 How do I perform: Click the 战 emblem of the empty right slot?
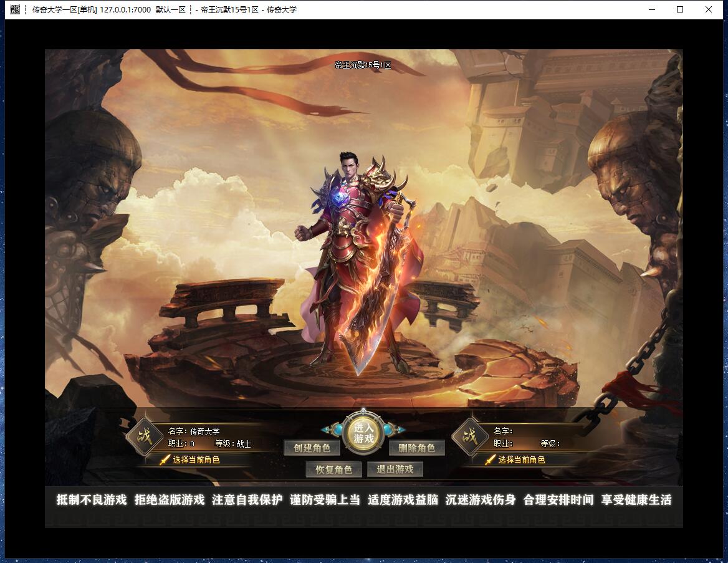[x=469, y=436]
